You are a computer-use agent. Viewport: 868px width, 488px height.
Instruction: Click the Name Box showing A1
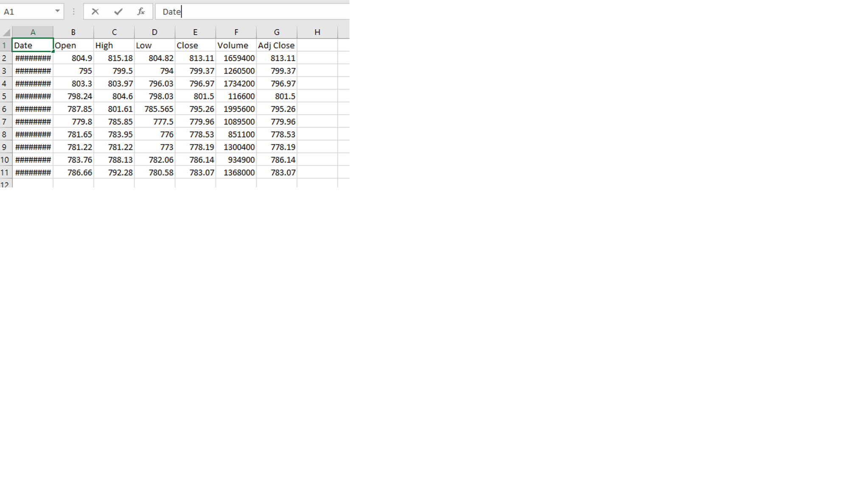click(26, 12)
